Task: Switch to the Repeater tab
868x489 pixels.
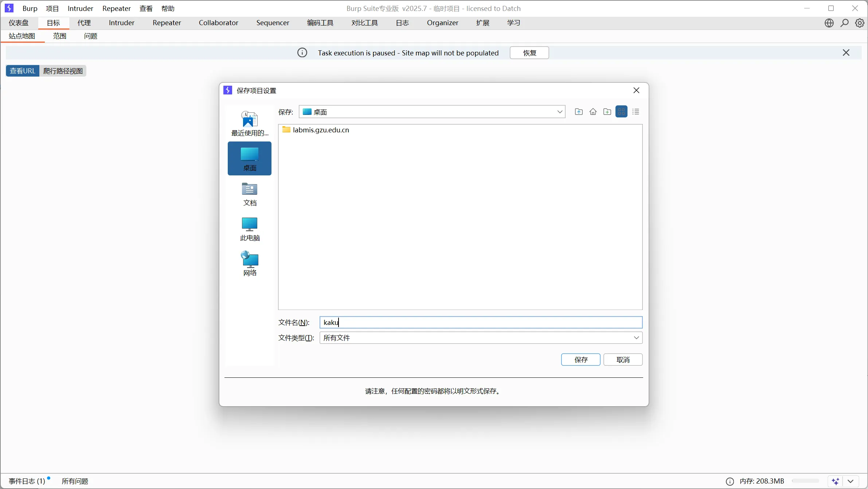Action: click(167, 23)
